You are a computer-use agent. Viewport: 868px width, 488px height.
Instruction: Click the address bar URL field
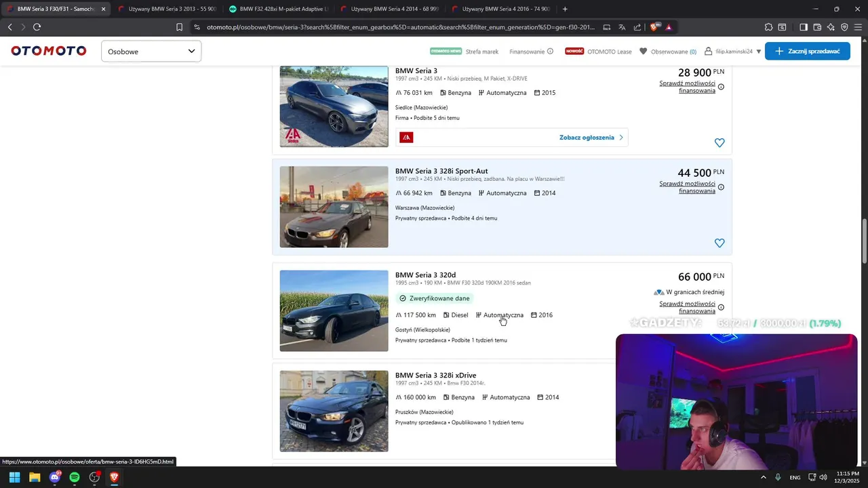click(x=400, y=27)
